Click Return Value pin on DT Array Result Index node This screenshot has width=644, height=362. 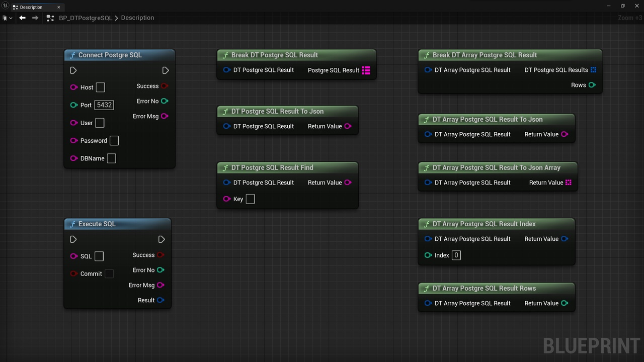[565, 239]
